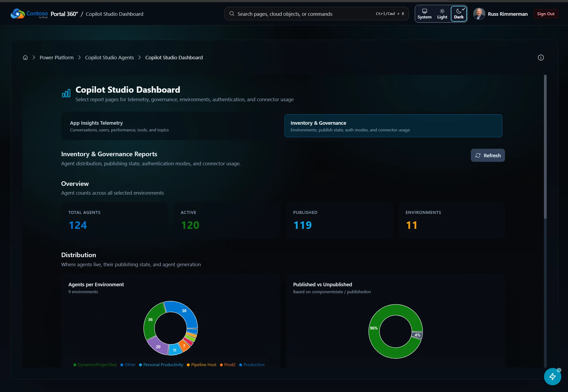568x392 pixels.
Task: Toggle DynamicsProjectTest legend entry
Action: 95,365
